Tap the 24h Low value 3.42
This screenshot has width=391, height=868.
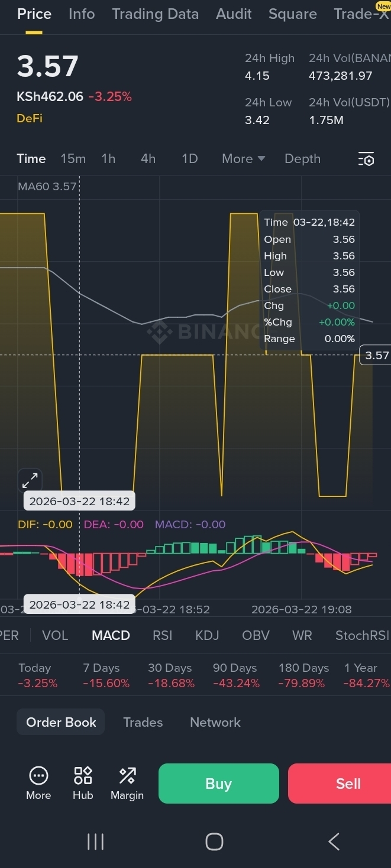pyautogui.click(x=257, y=121)
